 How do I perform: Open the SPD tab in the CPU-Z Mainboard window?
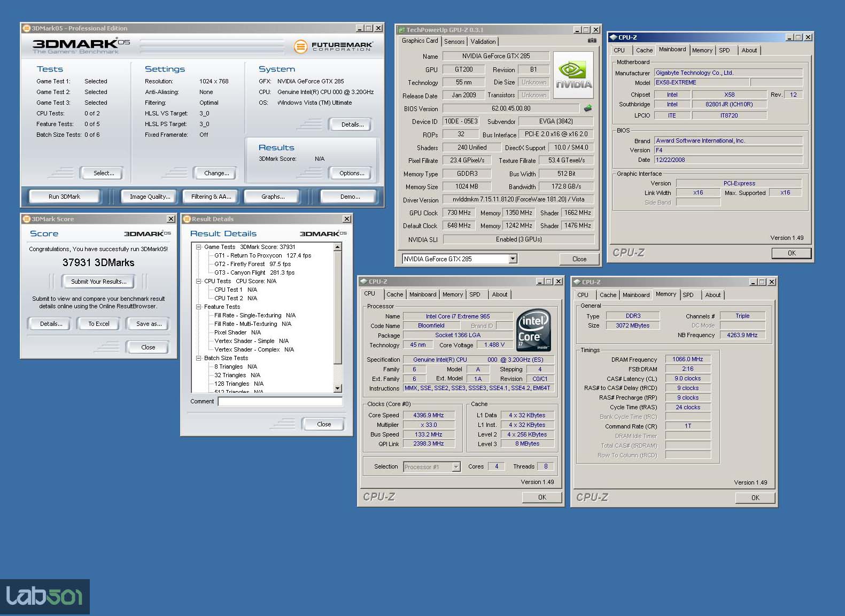(x=724, y=50)
